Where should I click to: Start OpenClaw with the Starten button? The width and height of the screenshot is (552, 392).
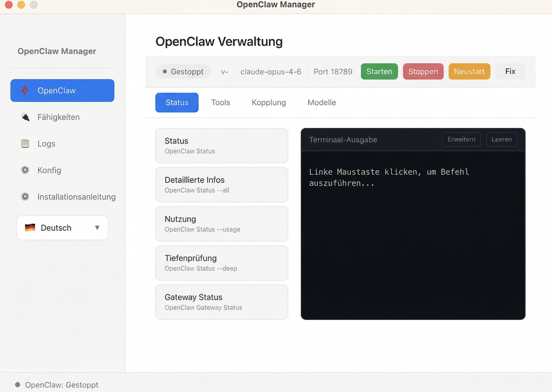pos(379,71)
